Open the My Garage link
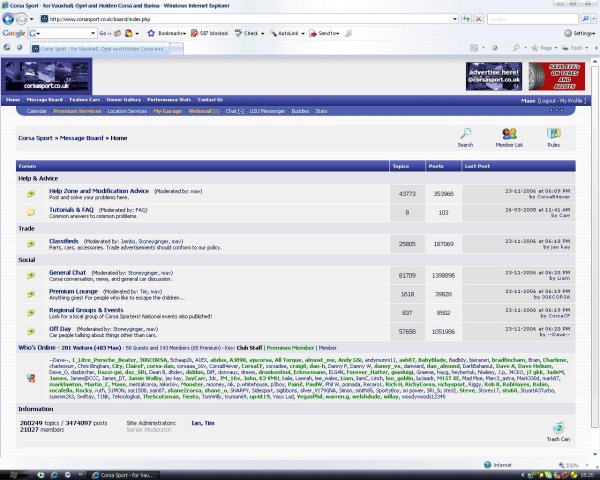Image resolution: width=600 pixels, height=480 pixels. (168, 111)
